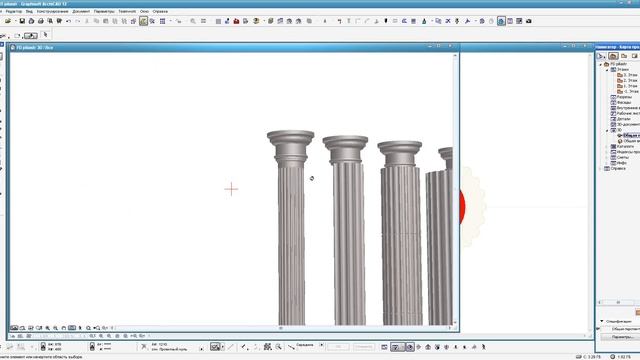Image resolution: width=640 pixels, height=360 pixels.
Task: Click the first fluted column in 3D view
Action: pyautogui.click(x=291, y=229)
